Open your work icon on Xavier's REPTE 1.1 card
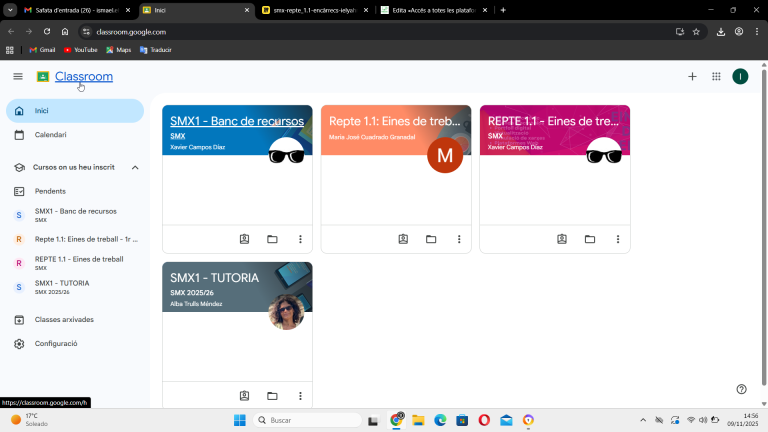This screenshot has width=768, height=432. [x=562, y=239]
